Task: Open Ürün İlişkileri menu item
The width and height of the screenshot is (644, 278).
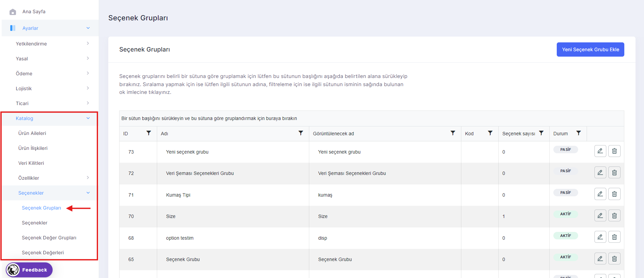Action: pyautogui.click(x=33, y=148)
